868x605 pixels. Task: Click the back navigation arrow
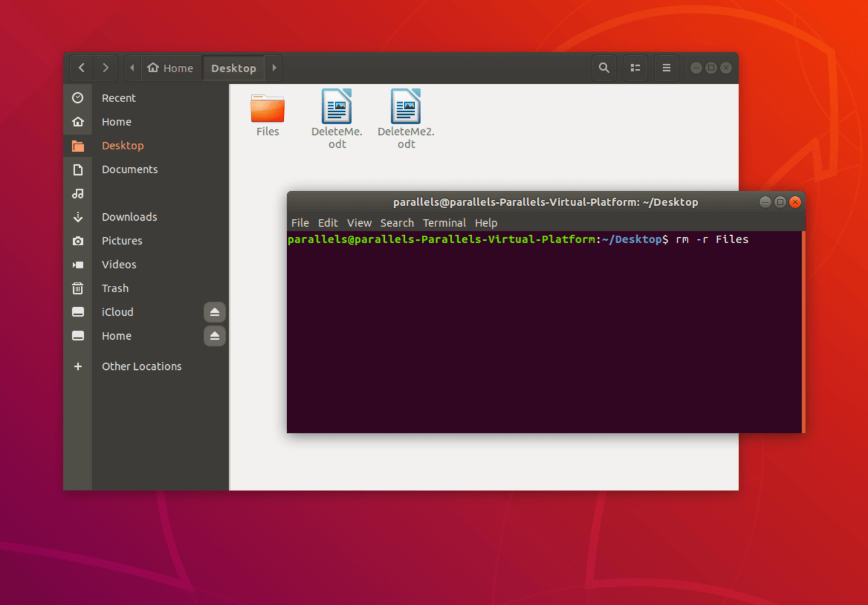pos(81,68)
